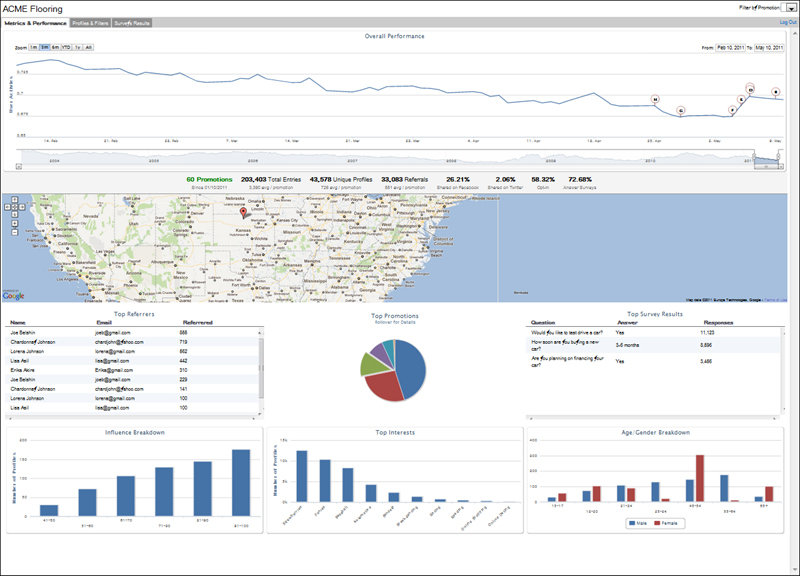Click flag marker E on the performance chart

(742, 99)
